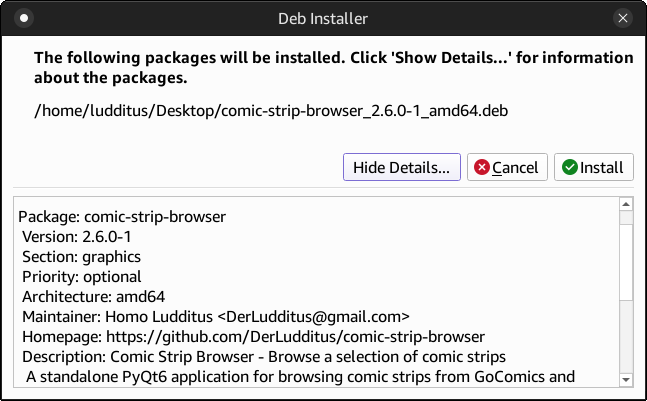Image resolution: width=647 pixels, height=401 pixels.
Task: Click the Architecture: amd64 line
Action: click(94, 297)
